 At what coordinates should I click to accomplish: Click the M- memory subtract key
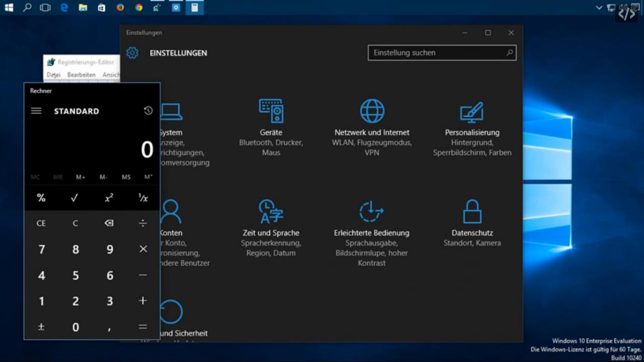(x=103, y=177)
